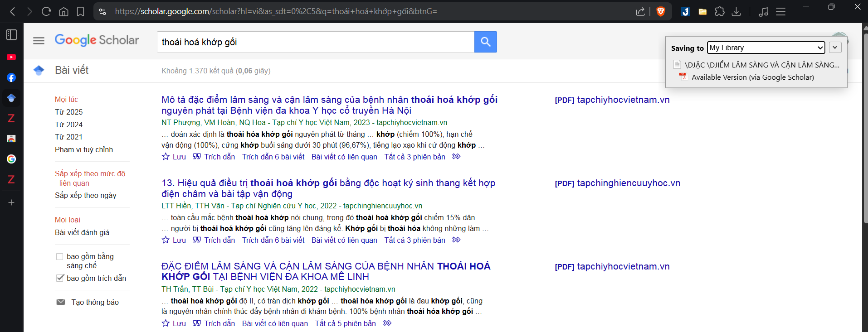The width and height of the screenshot is (868, 332).
Task: Click the browser address bar URL
Action: point(276,11)
